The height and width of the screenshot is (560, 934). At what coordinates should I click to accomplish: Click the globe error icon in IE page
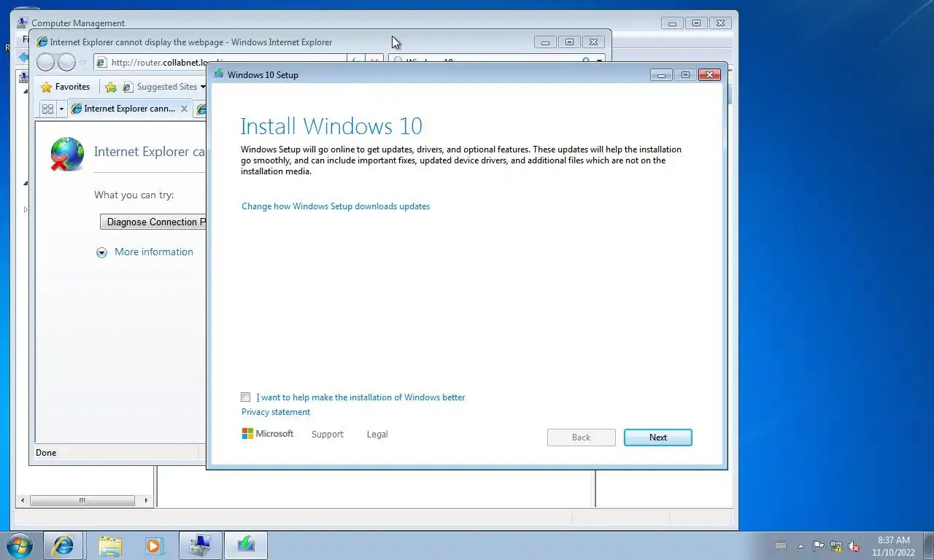click(67, 154)
